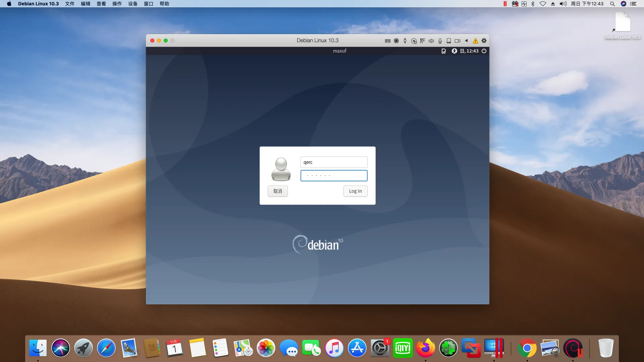Open Launchpad rocket icon in Dock
Viewport: 644px width, 362px height.
pyautogui.click(x=84, y=348)
